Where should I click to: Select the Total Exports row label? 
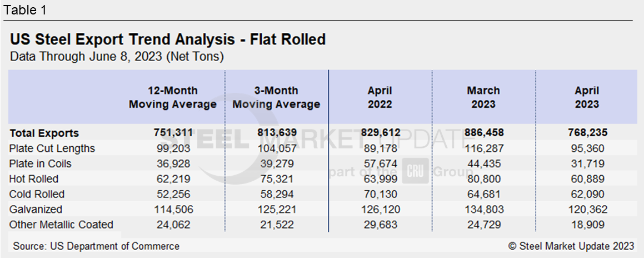(44, 133)
